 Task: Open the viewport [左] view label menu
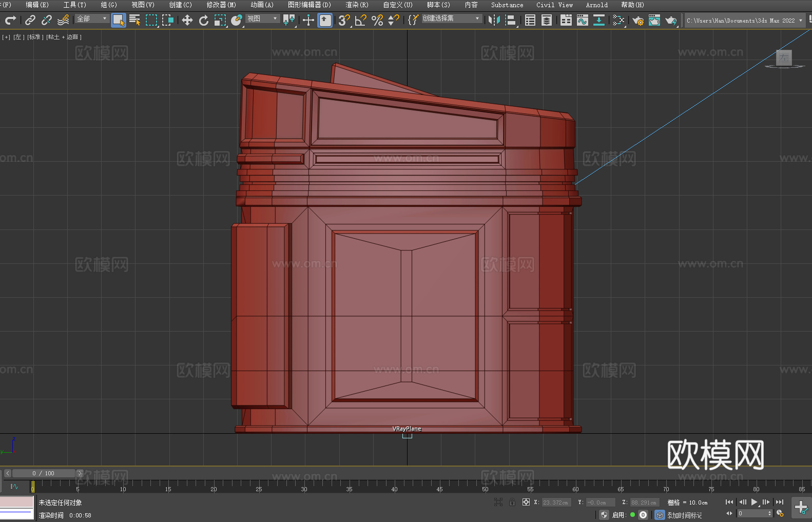(19, 37)
